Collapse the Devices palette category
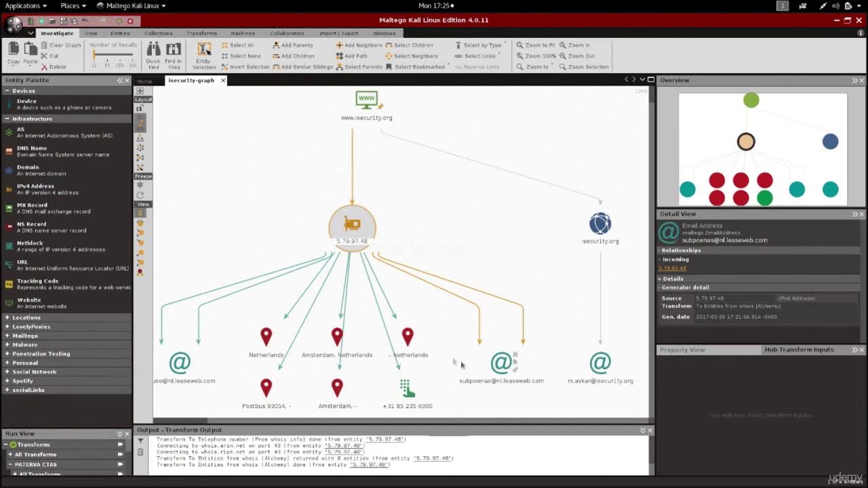This screenshot has width=868, height=488. coord(7,91)
